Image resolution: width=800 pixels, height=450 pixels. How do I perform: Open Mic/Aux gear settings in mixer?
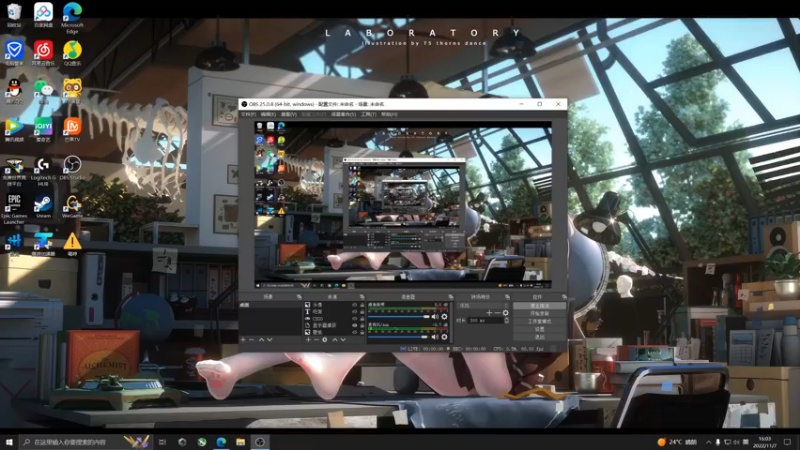tap(444, 337)
